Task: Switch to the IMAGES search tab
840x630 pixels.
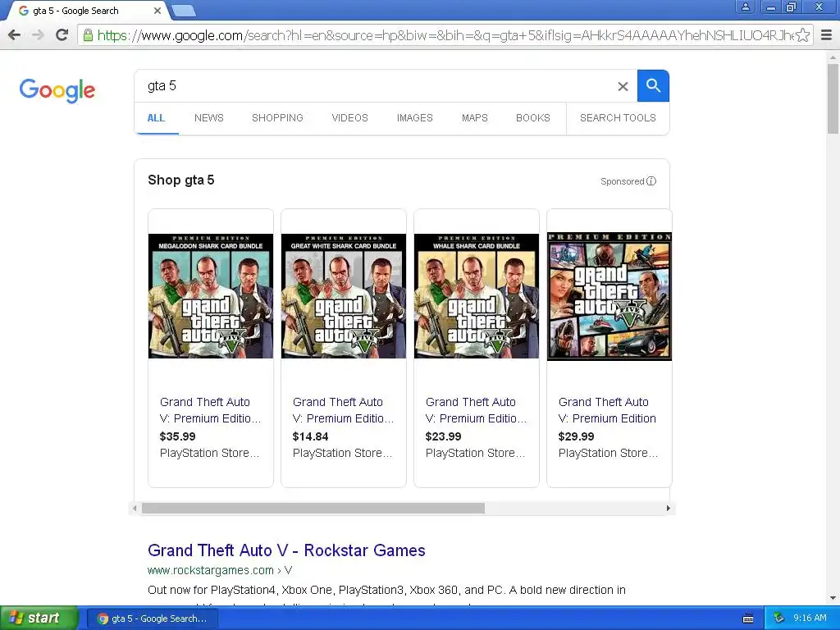Action: (414, 118)
